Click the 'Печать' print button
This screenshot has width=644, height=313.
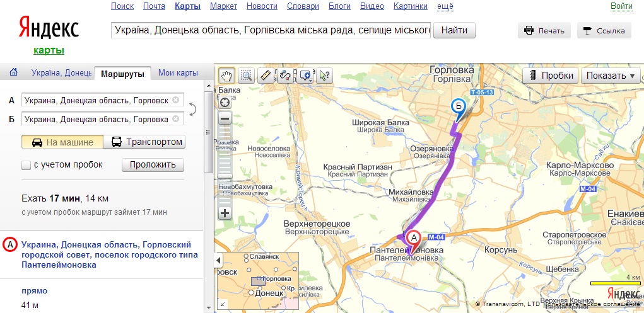click(x=544, y=31)
